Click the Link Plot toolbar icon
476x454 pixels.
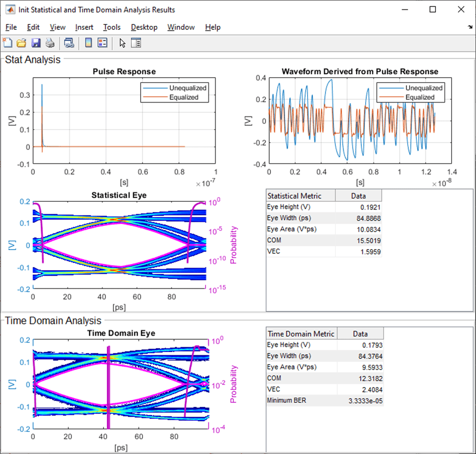tap(69, 43)
